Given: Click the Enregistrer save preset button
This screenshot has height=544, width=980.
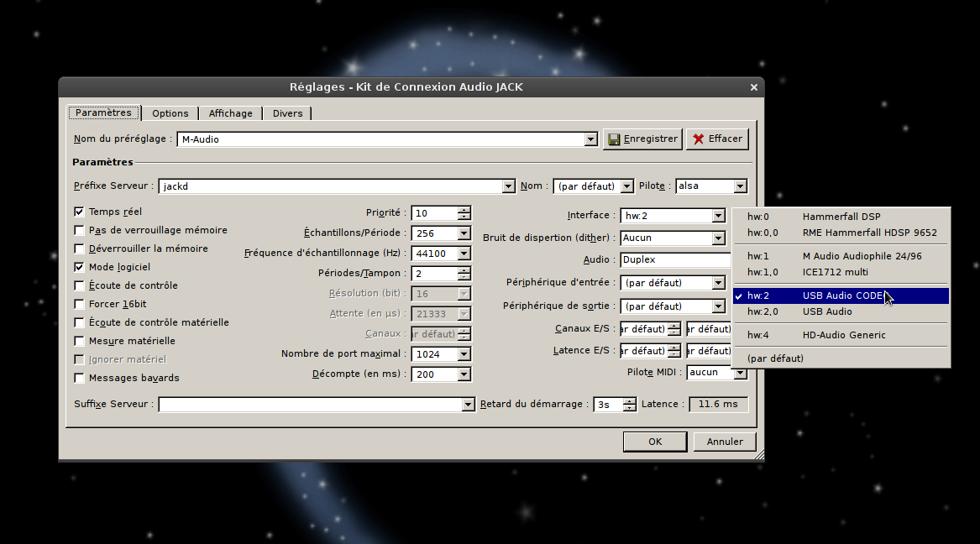Looking at the screenshot, I should click(x=642, y=139).
